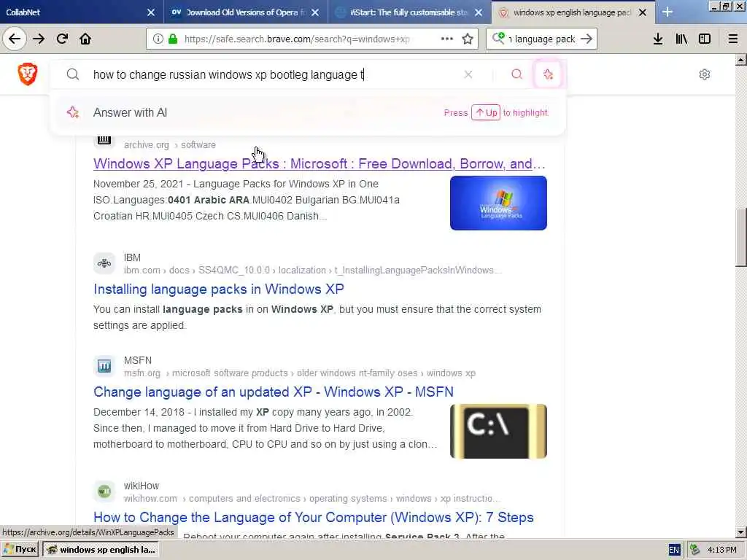Toggle the sidebar view icon
Screen dimensions: 747x560
coord(705,39)
